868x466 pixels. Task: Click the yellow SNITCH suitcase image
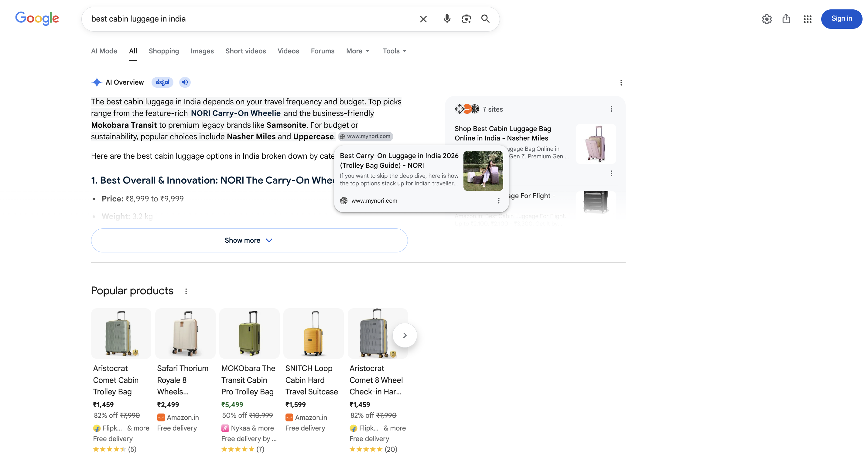[x=313, y=333]
